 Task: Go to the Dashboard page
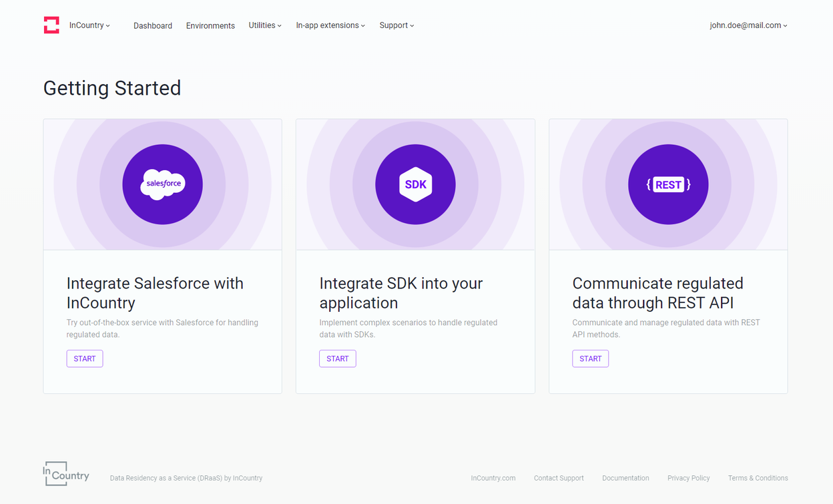pos(153,26)
